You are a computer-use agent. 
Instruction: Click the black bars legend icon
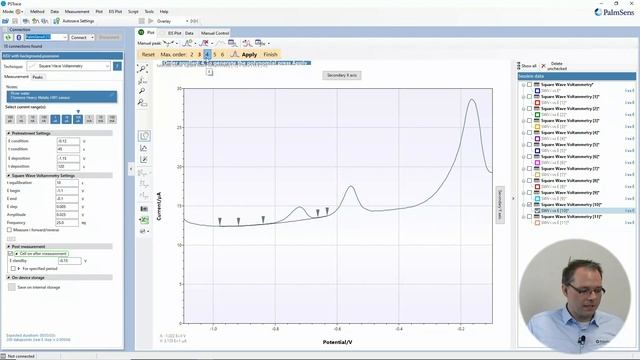click(144, 209)
